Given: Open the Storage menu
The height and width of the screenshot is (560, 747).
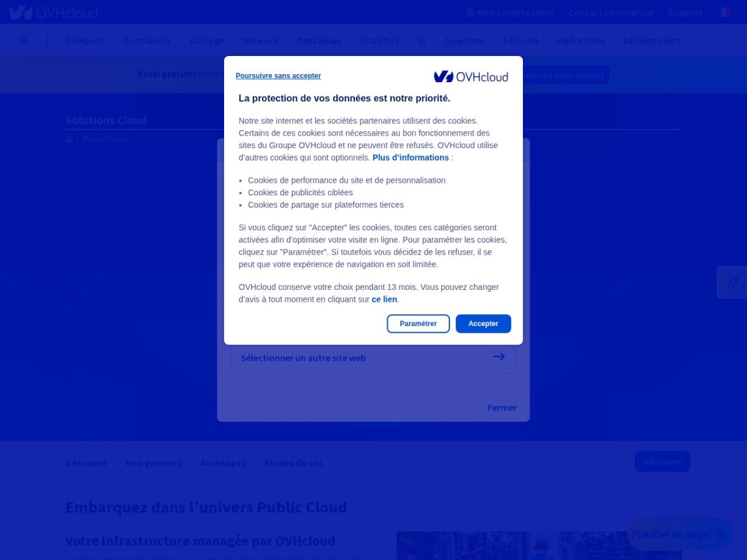Looking at the screenshot, I should 206,40.
